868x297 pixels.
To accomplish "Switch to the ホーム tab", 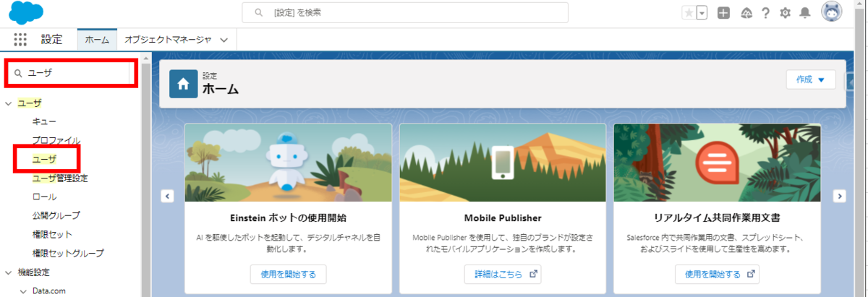I will click(x=97, y=40).
